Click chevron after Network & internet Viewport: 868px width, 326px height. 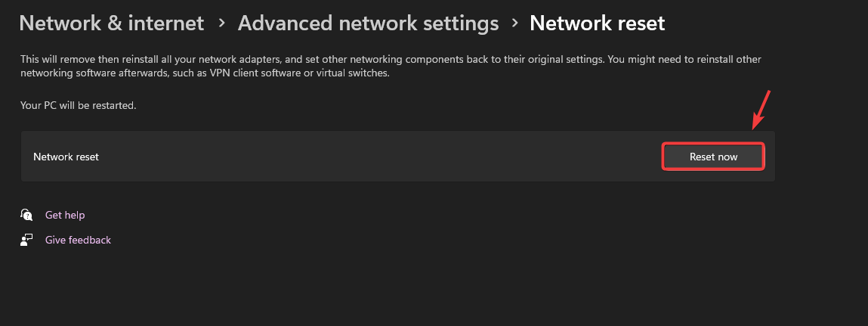point(221,23)
